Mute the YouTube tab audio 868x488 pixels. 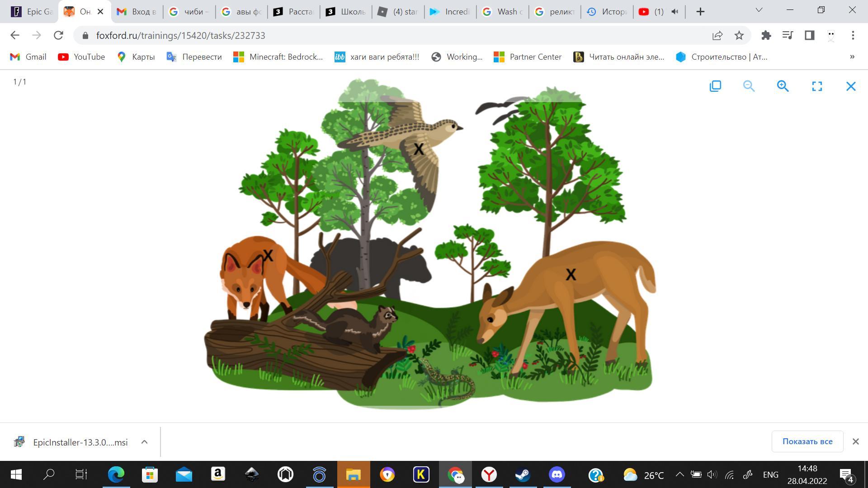675,12
